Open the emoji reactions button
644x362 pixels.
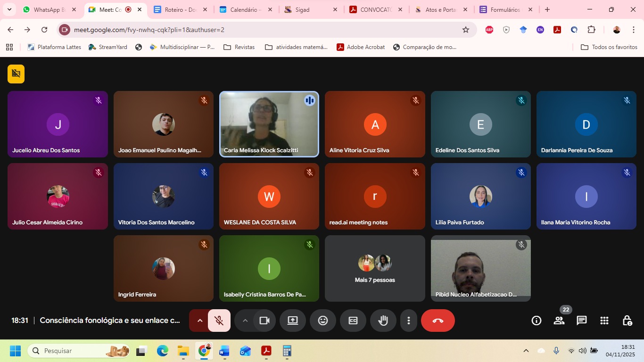[x=323, y=321]
